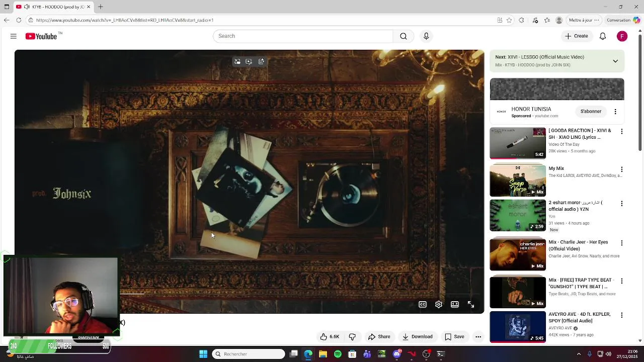Click the Mettre à jour update button
This screenshot has width=644, height=362.
[x=584, y=20]
